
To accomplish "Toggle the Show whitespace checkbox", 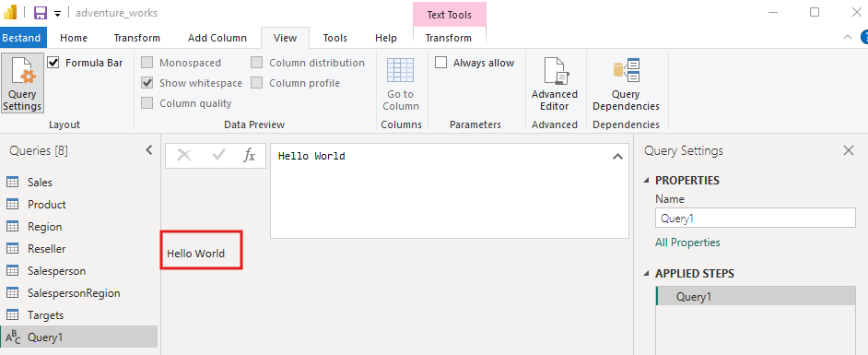I will (147, 83).
